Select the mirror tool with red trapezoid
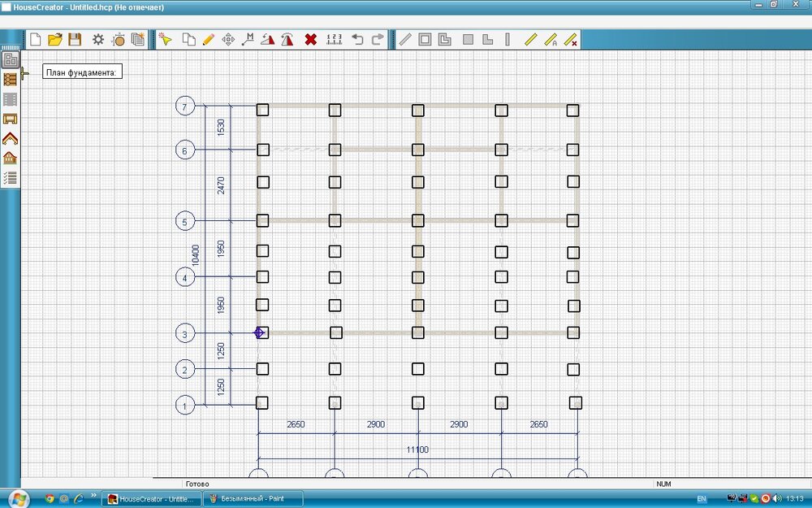 pos(287,39)
